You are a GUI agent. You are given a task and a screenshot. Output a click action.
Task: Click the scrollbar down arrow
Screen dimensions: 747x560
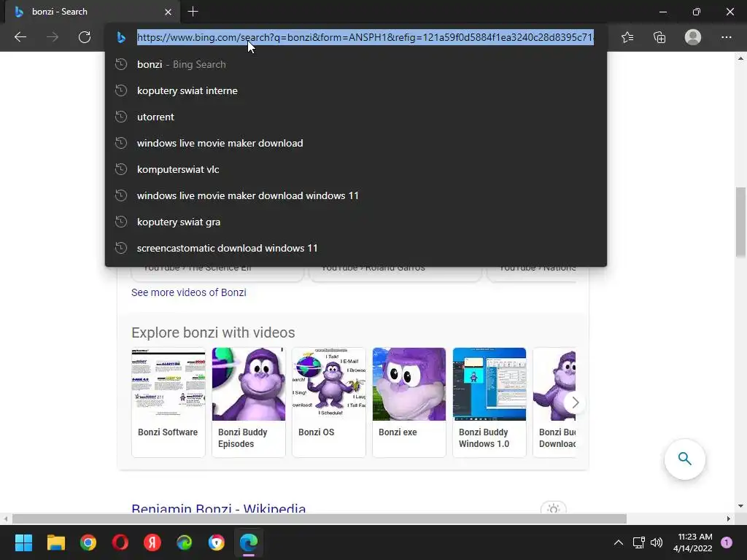click(x=740, y=506)
